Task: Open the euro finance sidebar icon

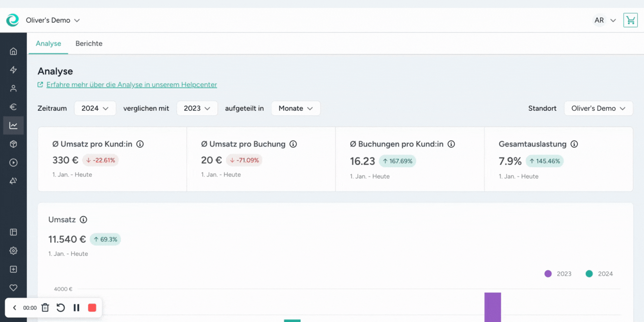Action: point(13,107)
